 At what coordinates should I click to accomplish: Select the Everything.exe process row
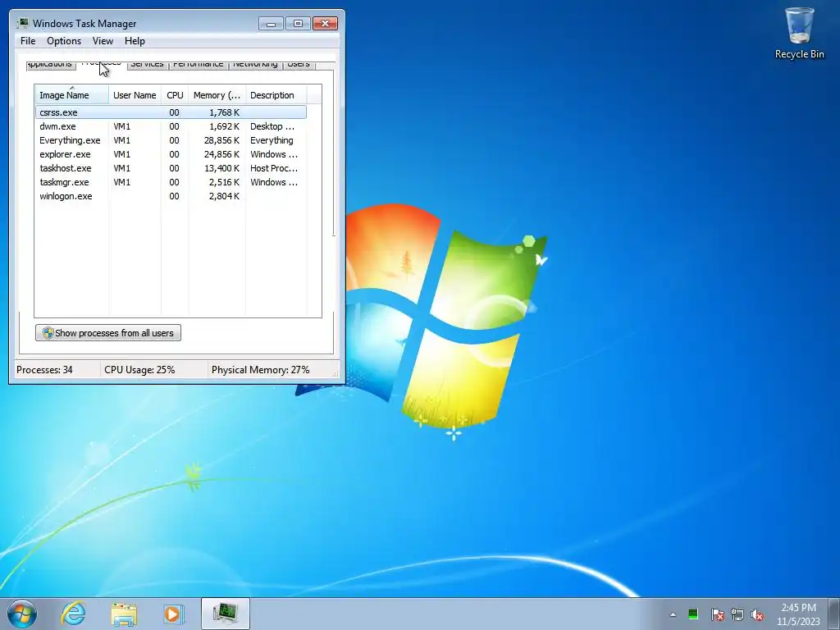[x=171, y=140]
